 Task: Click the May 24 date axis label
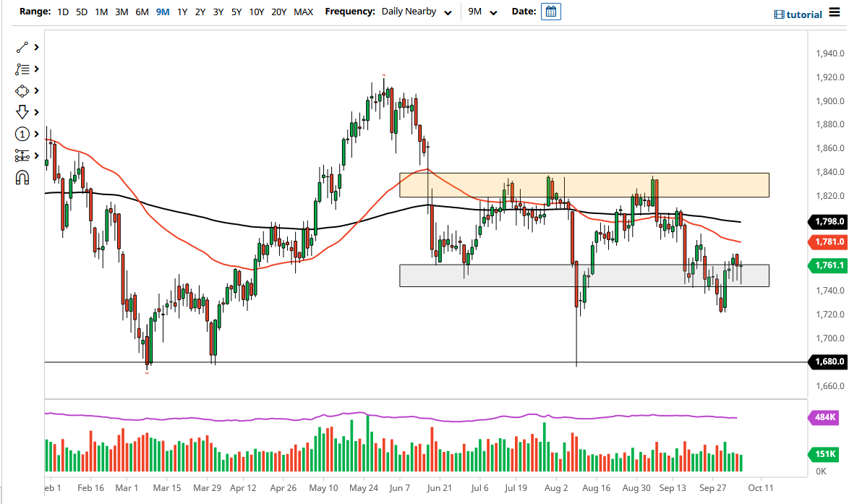coord(364,487)
